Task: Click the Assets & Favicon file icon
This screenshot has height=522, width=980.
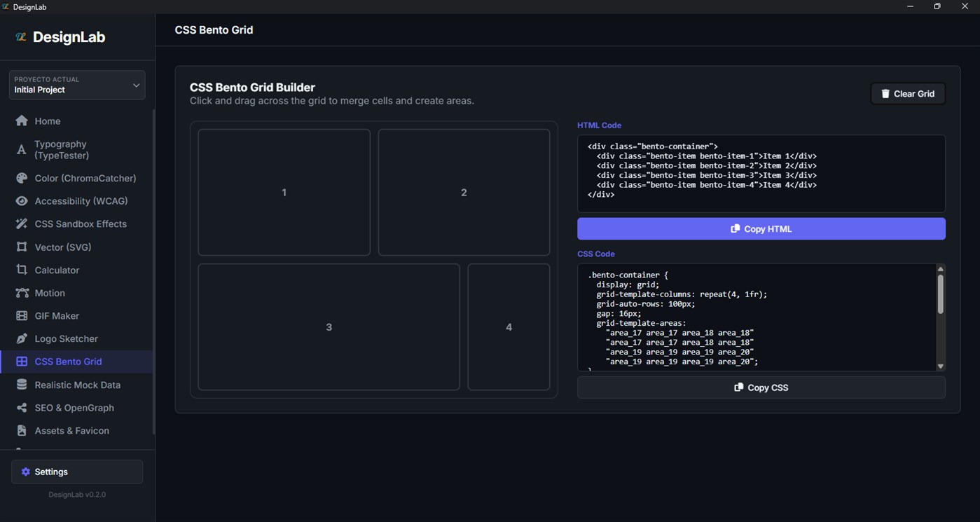Action: coord(22,430)
